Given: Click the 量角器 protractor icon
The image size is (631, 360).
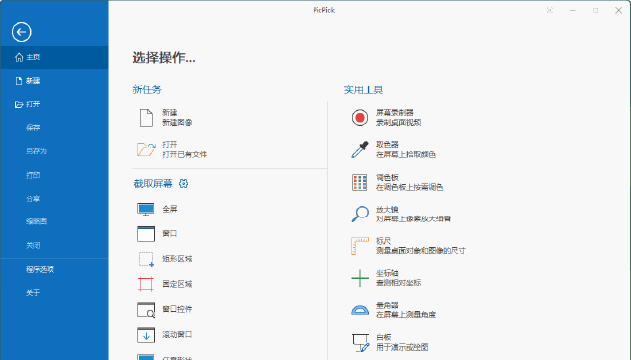Looking at the screenshot, I should 360,310.
